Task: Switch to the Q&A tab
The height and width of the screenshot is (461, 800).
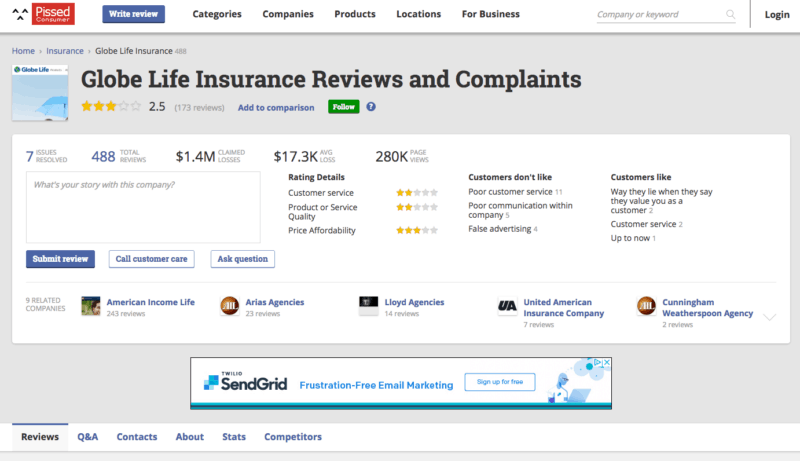Action: click(88, 437)
